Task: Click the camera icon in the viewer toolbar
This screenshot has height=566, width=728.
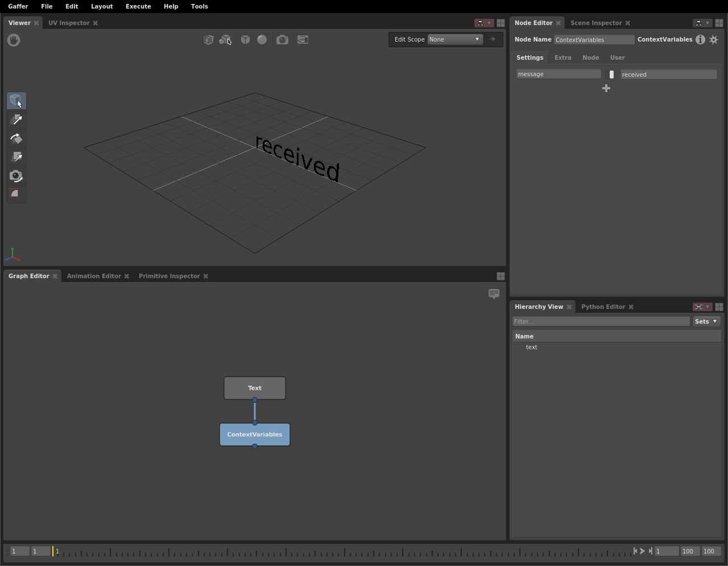Action: (282, 40)
